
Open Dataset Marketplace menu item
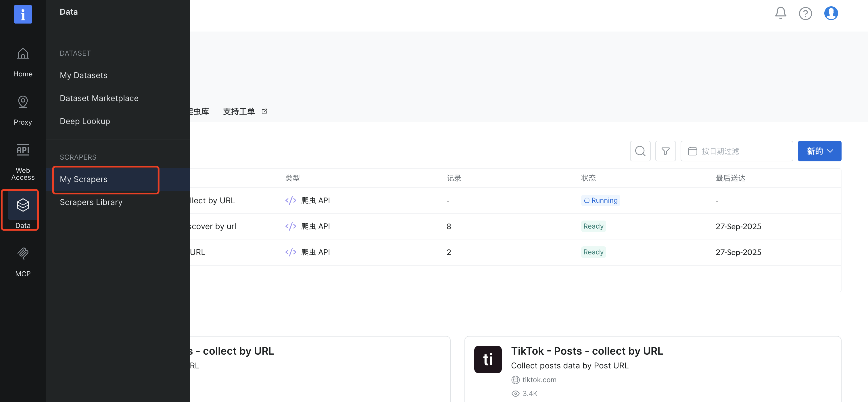(x=99, y=98)
